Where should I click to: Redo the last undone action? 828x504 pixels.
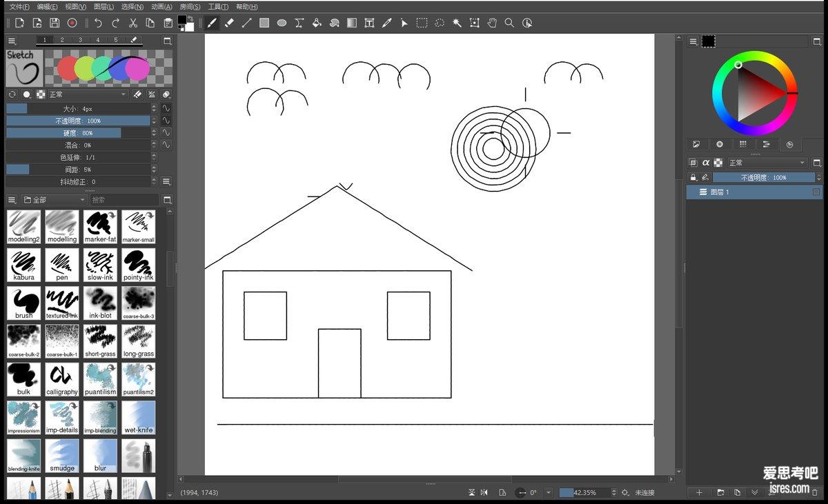[115, 23]
